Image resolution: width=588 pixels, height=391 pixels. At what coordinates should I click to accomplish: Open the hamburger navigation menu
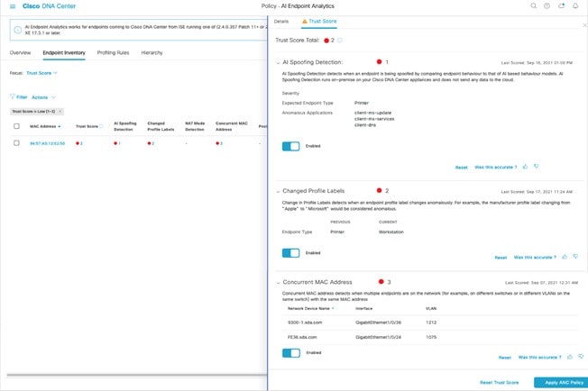pyautogui.click(x=13, y=6)
